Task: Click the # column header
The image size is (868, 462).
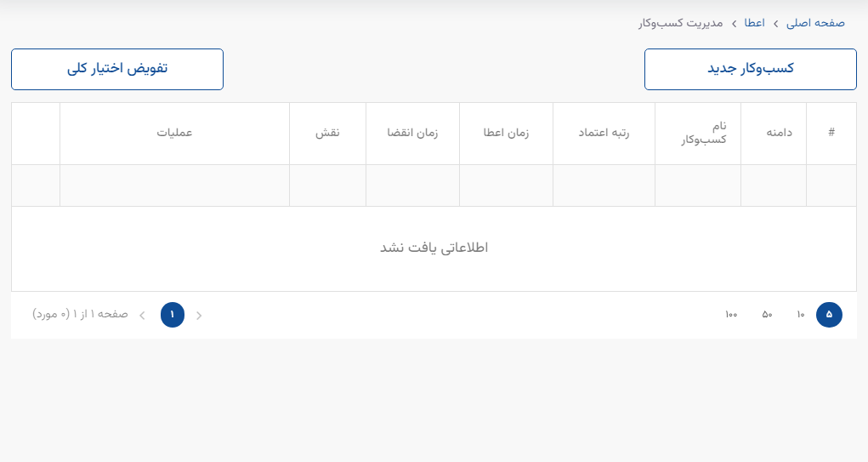Action: (831, 133)
